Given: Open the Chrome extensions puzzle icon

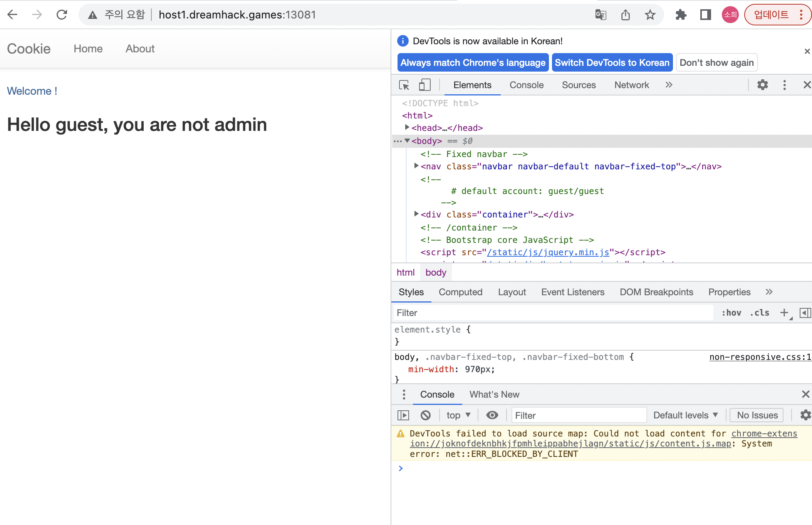Looking at the screenshot, I should point(681,15).
